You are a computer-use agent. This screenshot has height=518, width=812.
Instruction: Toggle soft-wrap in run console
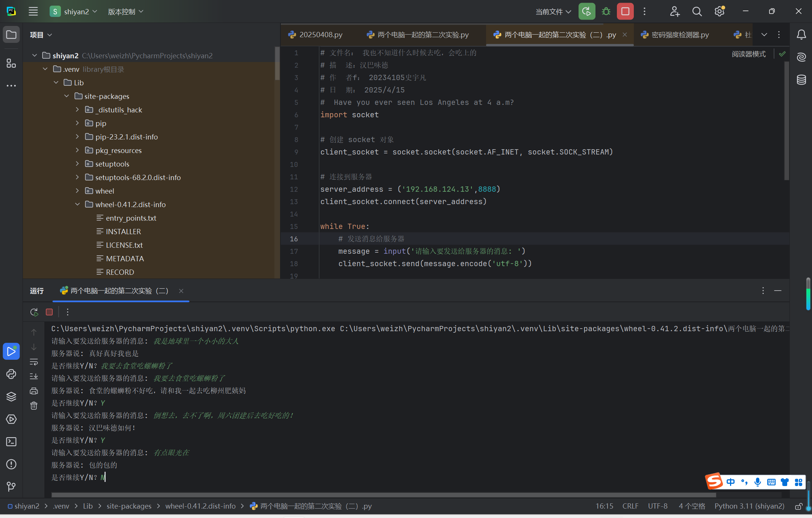click(34, 362)
